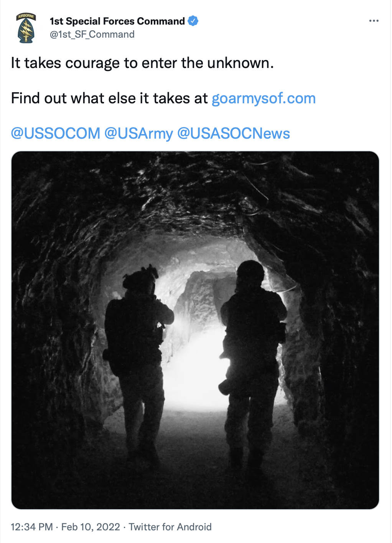392x543 pixels.
Task: Click the "It takes courage" tweet text
Action: click(142, 63)
